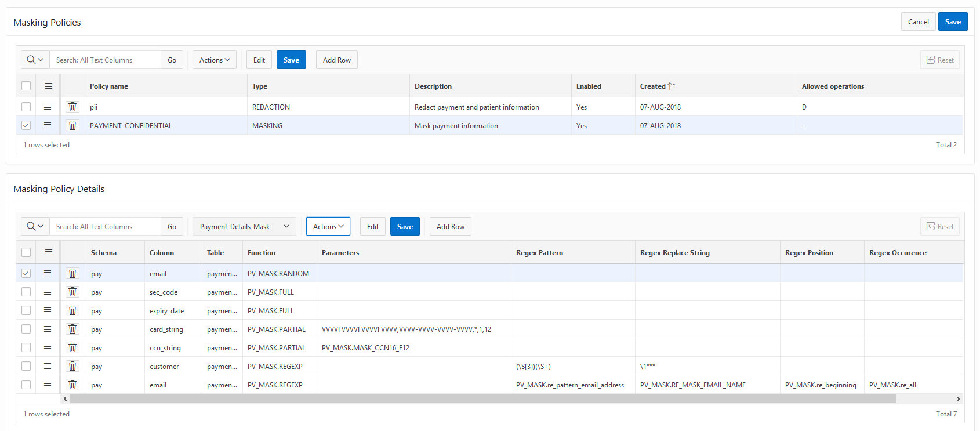
Task: Check the pii policy row checkbox
Action: tap(26, 107)
